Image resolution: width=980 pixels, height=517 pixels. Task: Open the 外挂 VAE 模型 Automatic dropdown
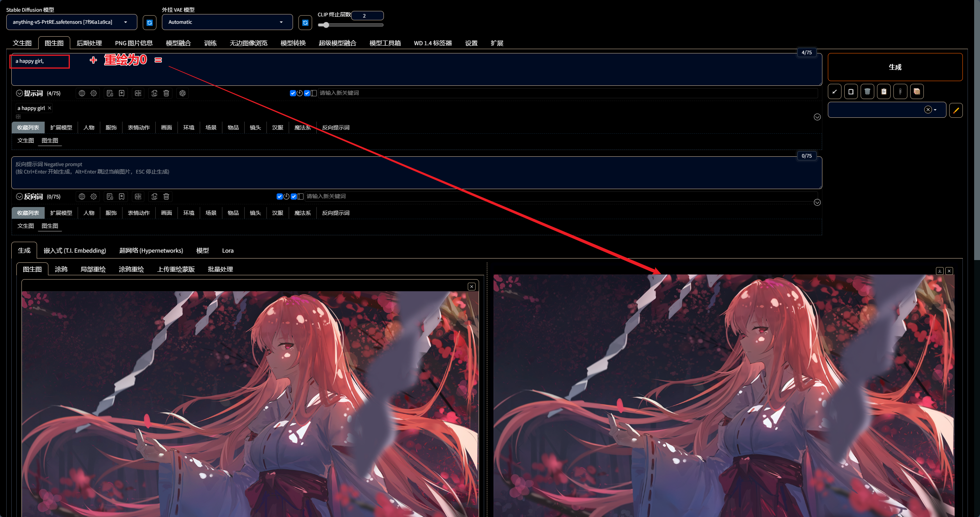point(227,22)
